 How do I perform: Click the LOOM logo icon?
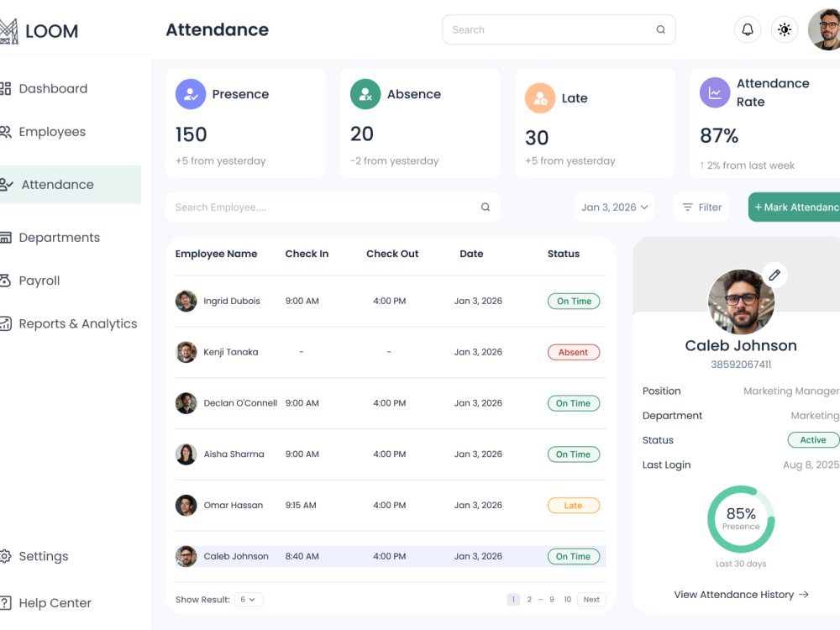pyautogui.click(x=8, y=31)
